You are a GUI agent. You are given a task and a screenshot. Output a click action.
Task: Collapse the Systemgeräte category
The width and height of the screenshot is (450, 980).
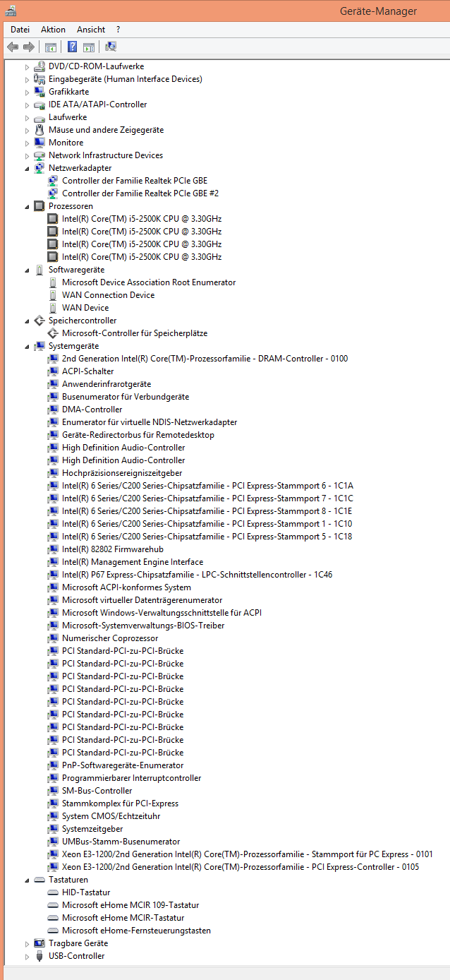(28, 347)
